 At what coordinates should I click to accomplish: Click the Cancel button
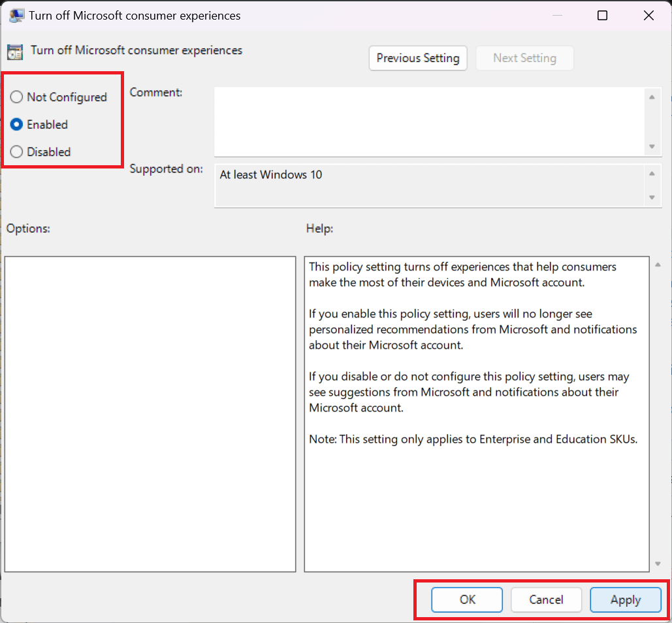546,599
